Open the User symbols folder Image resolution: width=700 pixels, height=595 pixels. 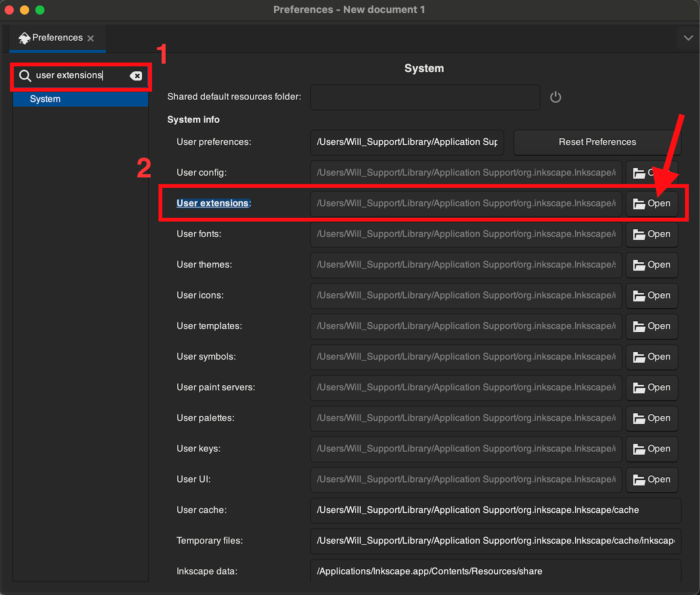(652, 357)
